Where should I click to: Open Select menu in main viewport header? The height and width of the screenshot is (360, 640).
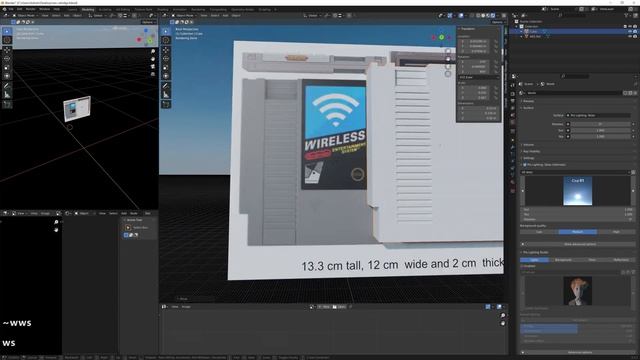[x=215, y=16]
